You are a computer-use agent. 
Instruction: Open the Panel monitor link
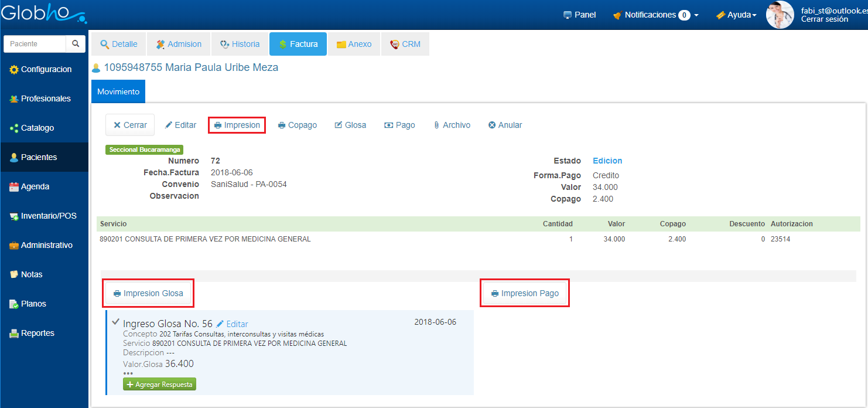coord(579,15)
